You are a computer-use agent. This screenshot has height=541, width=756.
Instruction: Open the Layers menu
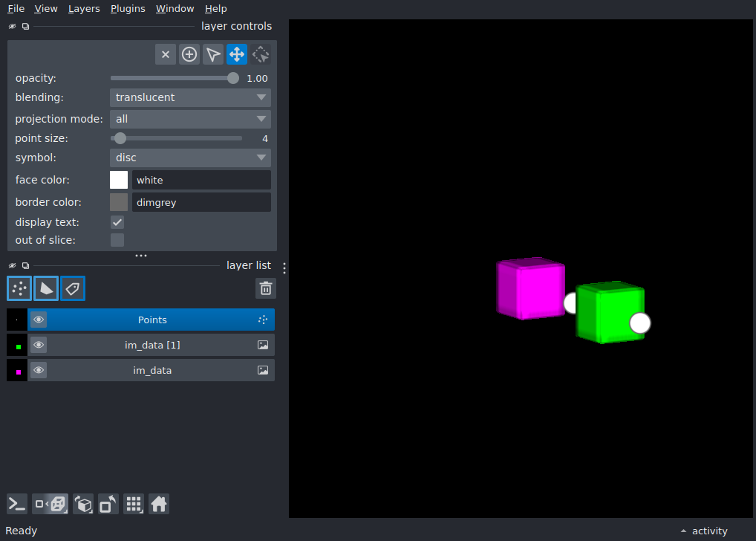84,9
